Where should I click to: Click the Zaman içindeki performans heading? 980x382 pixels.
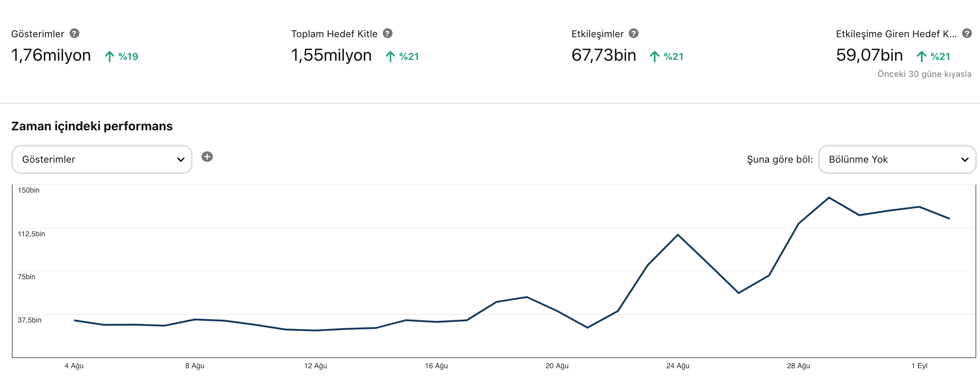pos(92,126)
